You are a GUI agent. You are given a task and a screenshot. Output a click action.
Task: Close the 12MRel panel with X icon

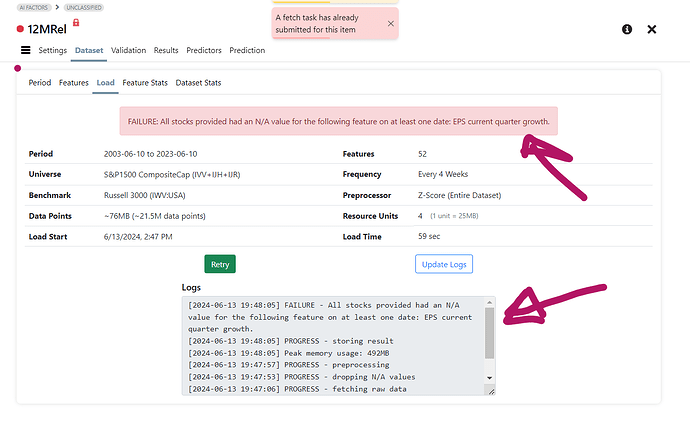(x=652, y=30)
